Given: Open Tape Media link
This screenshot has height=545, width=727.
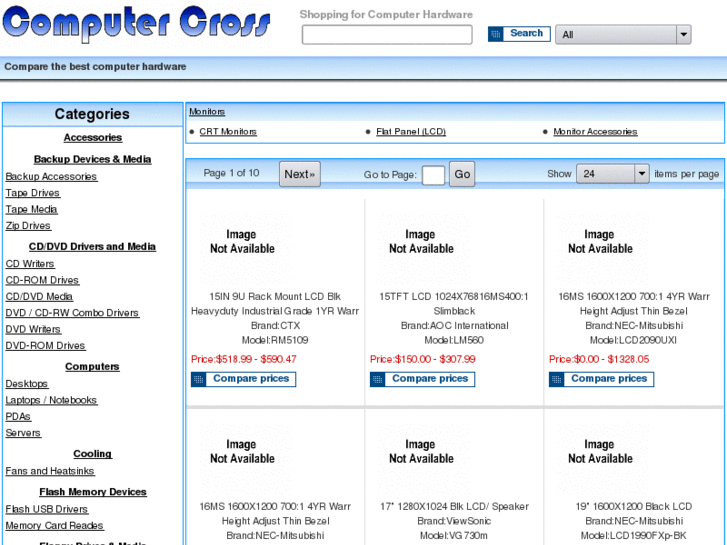Looking at the screenshot, I should pyautogui.click(x=31, y=210).
